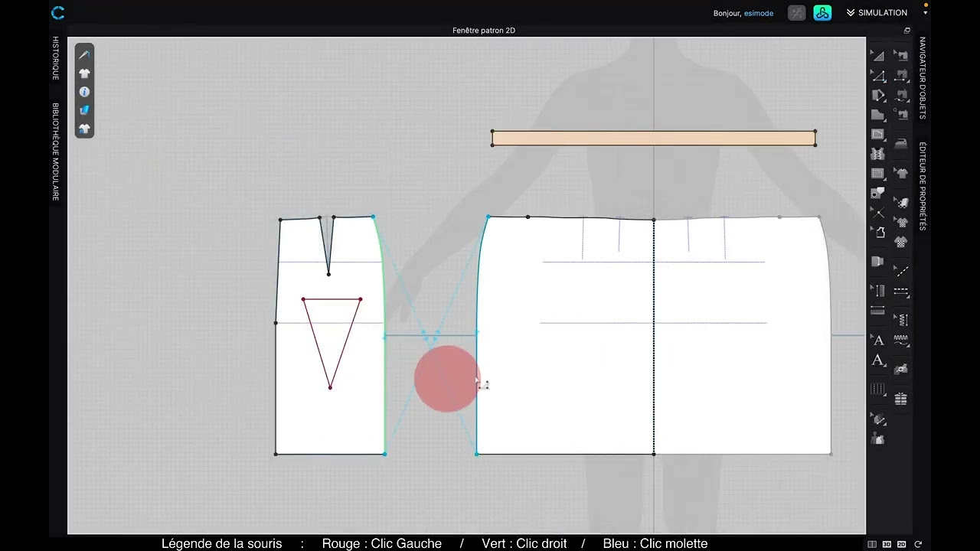
Task: Click the orange waistband pattern piece
Action: coord(653,139)
